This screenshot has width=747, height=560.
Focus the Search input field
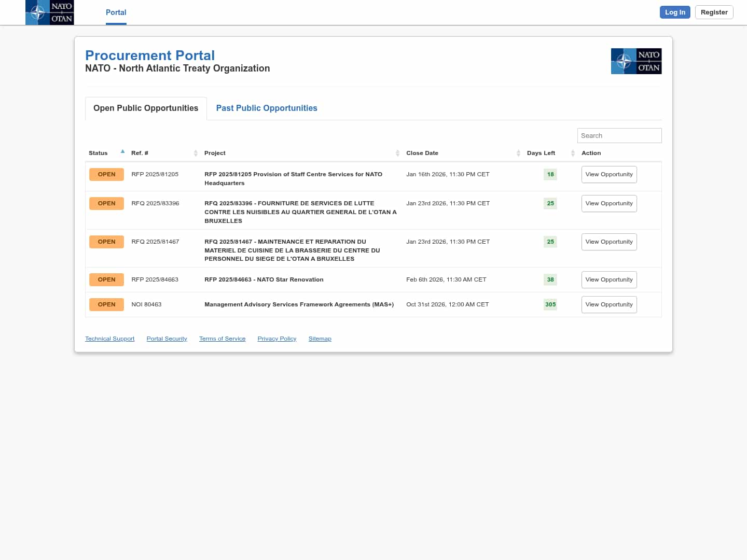tap(619, 135)
